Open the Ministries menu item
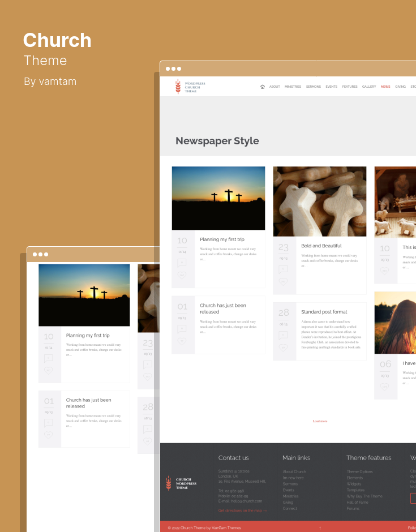This screenshot has width=416, height=532. pos(293,87)
